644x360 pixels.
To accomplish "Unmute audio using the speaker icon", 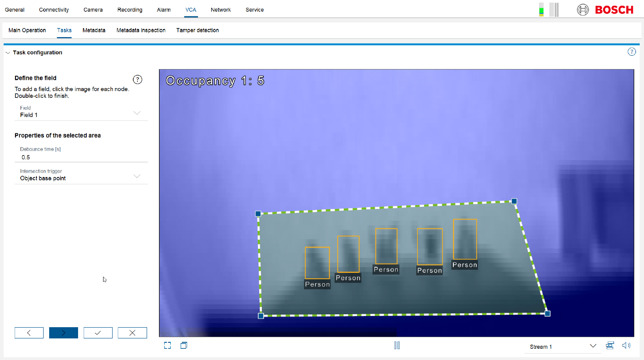I will (x=626, y=345).
